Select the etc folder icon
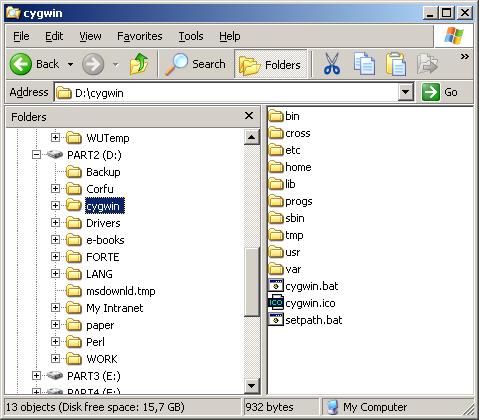Screen dimensions: 479x420 [x=276, y=150]
